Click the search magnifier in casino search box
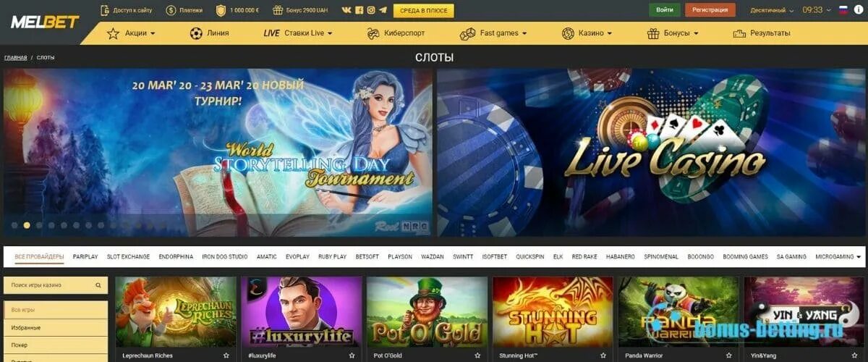This screenshot has width=868, height=362. 98,285
